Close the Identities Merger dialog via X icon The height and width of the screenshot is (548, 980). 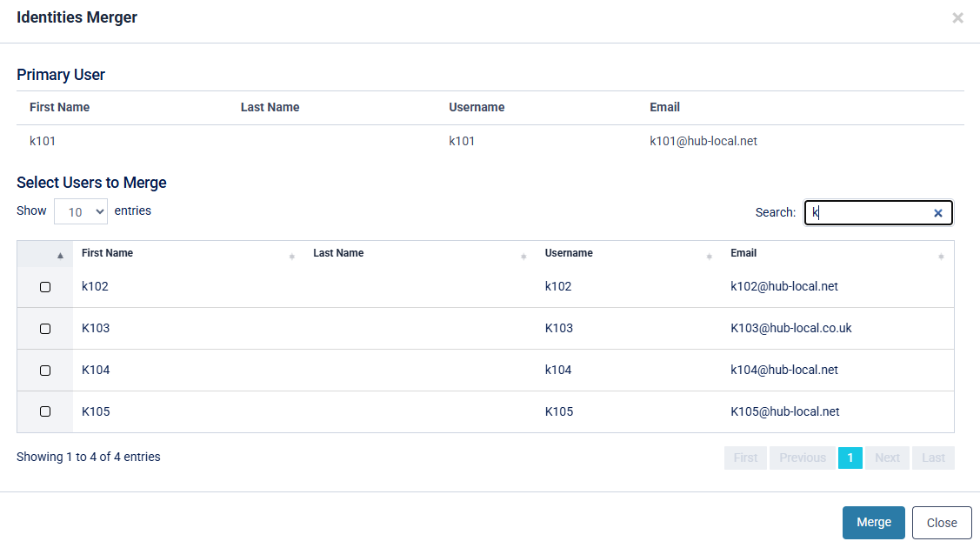(x=957, y=17)
